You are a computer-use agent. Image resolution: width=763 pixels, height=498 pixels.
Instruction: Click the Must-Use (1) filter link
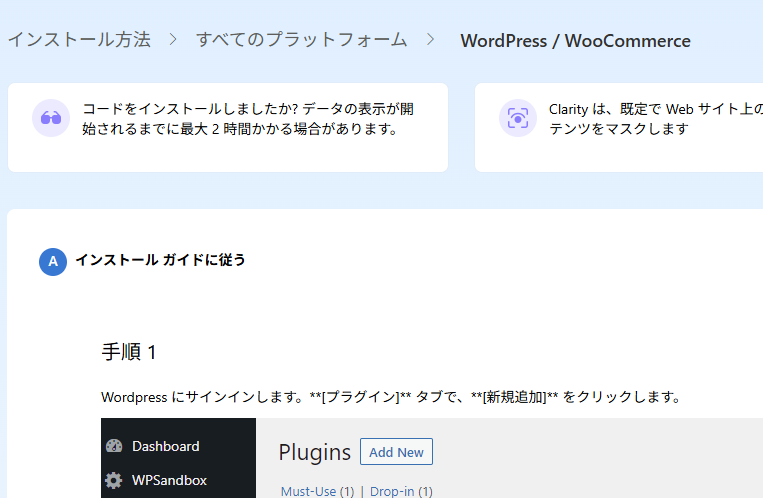pos(318,491)
